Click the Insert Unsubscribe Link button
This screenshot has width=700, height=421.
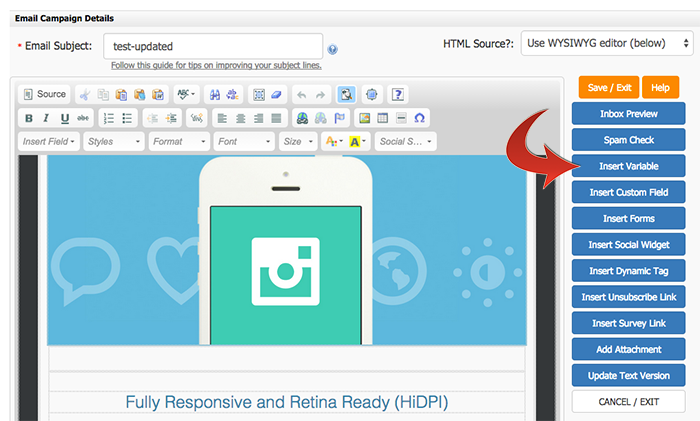pos(629,297)
